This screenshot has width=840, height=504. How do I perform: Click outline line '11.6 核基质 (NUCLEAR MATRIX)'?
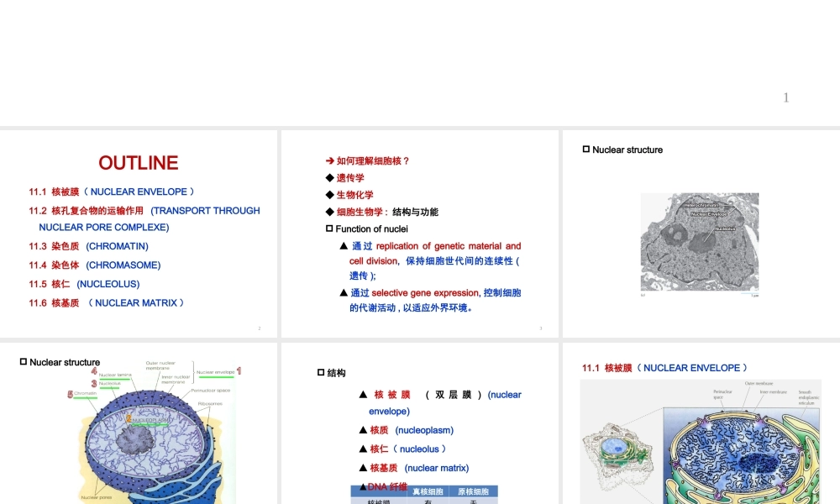coord(107,303)
